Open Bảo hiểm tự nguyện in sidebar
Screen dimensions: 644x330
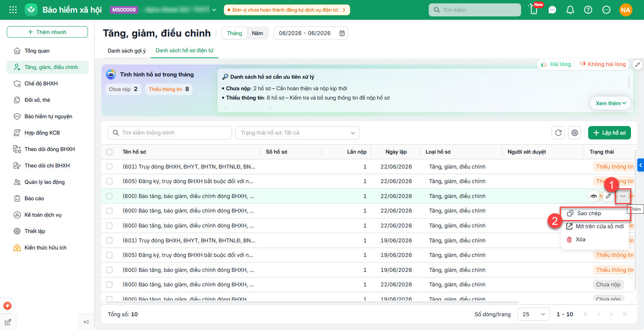(48, 116)
